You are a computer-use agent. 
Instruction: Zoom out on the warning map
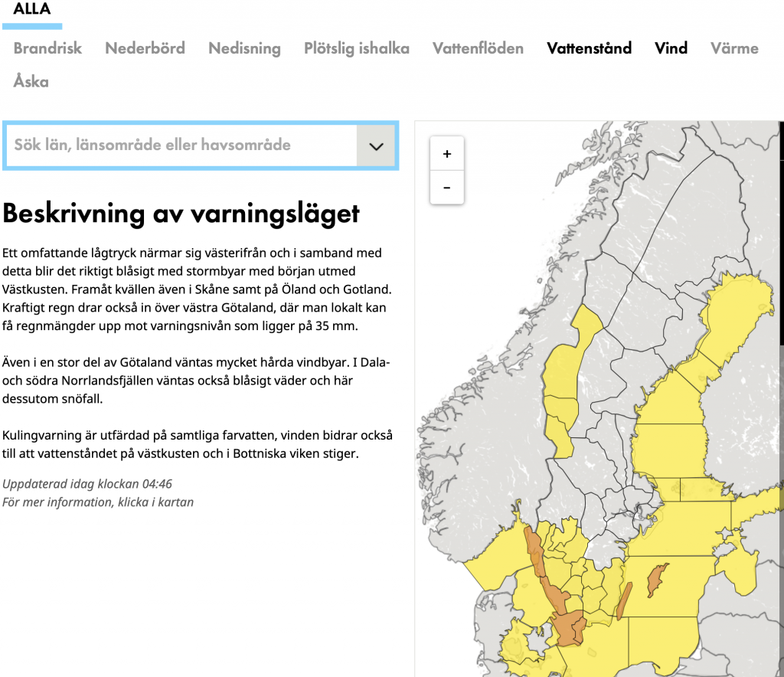point(447,188)
